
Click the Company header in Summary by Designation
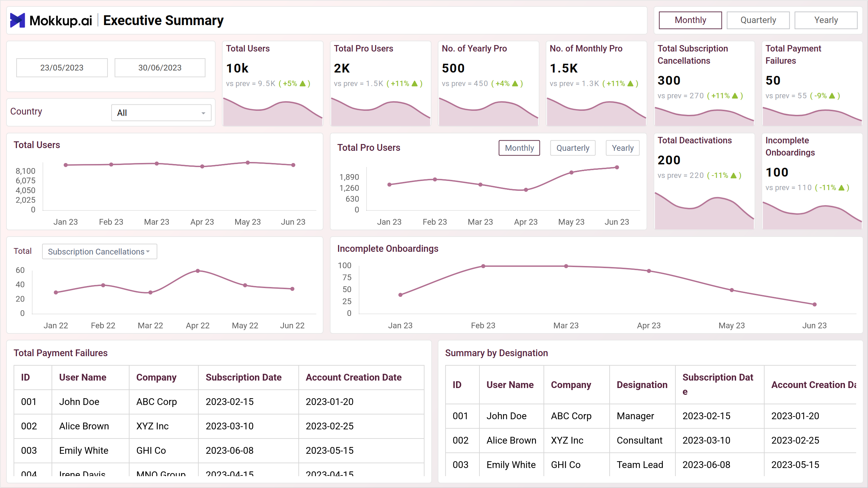[571, 385]
